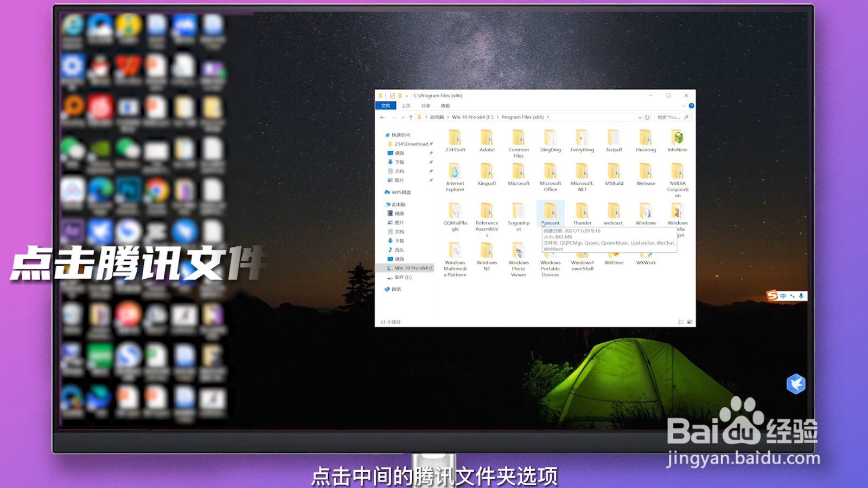The height and width of the screenshot is (488, 868).
Task: Open the Kingsoft folder
Action: tap(487, 175)
